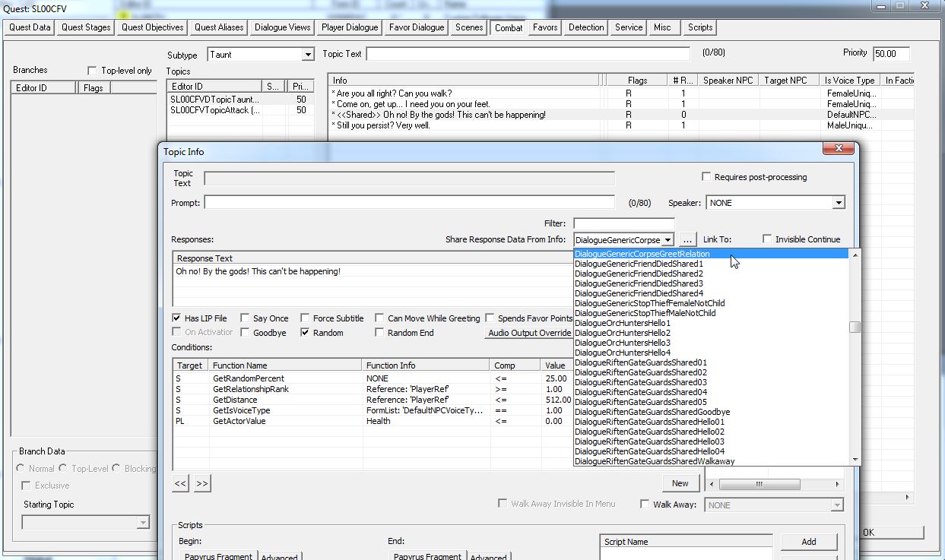Viewport: 945px width, 560px height.
Task: Choose DialogueOrcHuntersHello1 from list
Action: [712, 323]
